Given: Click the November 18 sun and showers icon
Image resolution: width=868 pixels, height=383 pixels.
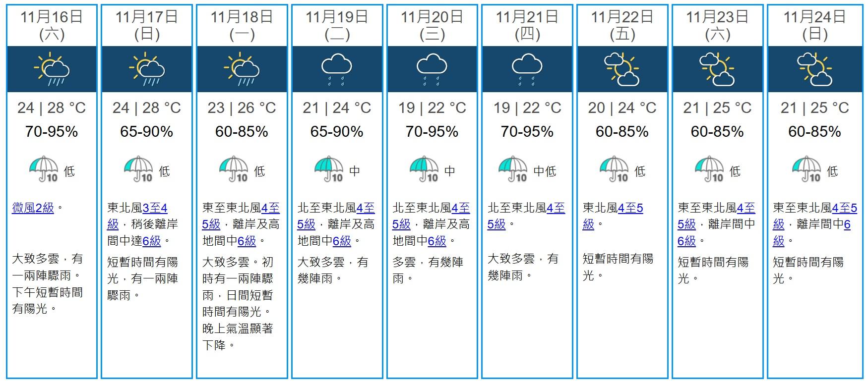Looking at the screenshot, I should [242, 70].
